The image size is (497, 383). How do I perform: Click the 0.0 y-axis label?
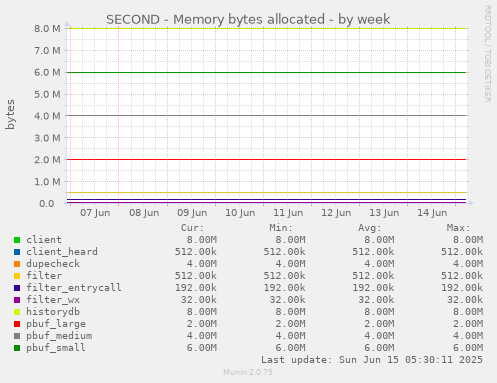coord(46,203)
